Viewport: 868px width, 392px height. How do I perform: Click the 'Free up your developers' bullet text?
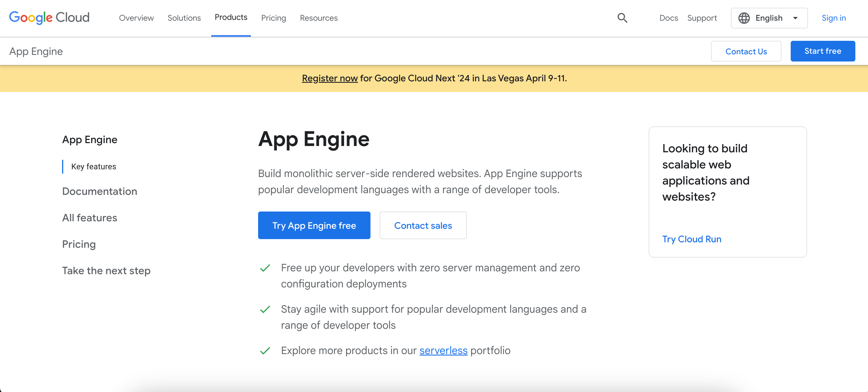coord(430,276)
